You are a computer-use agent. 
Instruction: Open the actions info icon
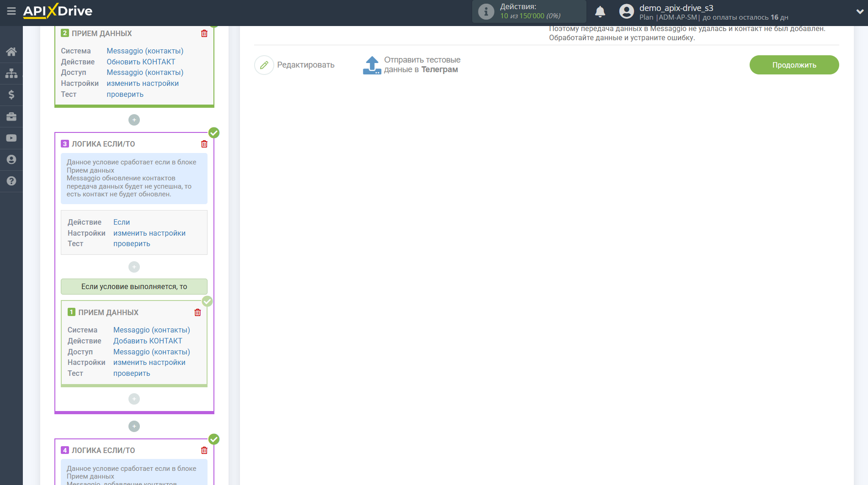click(486, 11)
